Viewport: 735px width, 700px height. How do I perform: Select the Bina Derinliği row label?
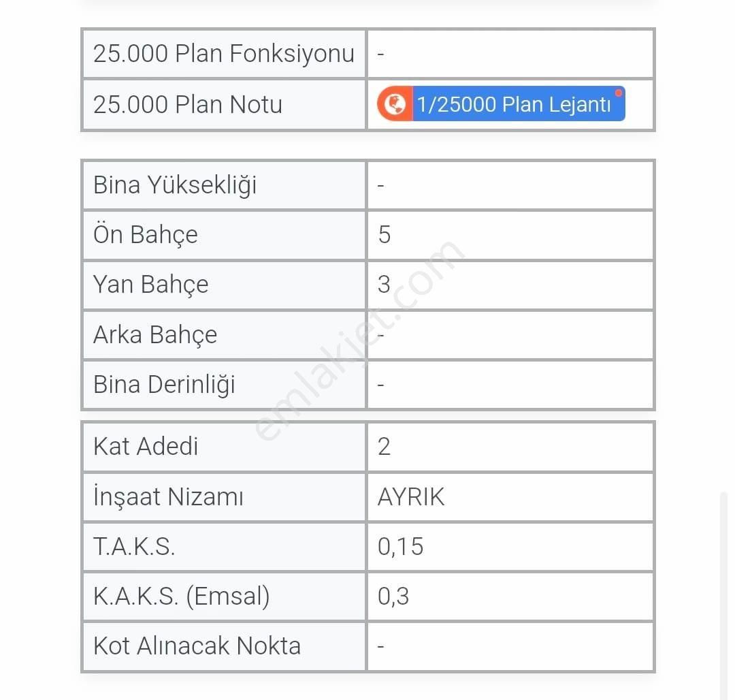164,385
